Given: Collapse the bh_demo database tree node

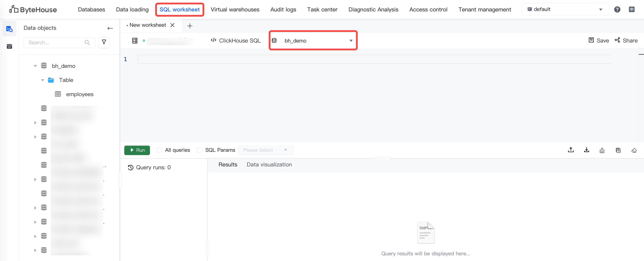Looking at the screenshot, I should point(35,66).
